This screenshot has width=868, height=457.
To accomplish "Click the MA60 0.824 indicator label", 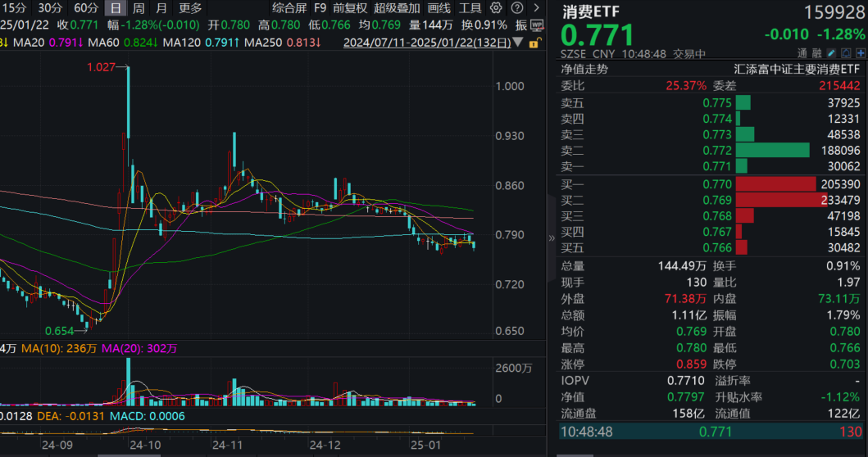I will 122,43.
